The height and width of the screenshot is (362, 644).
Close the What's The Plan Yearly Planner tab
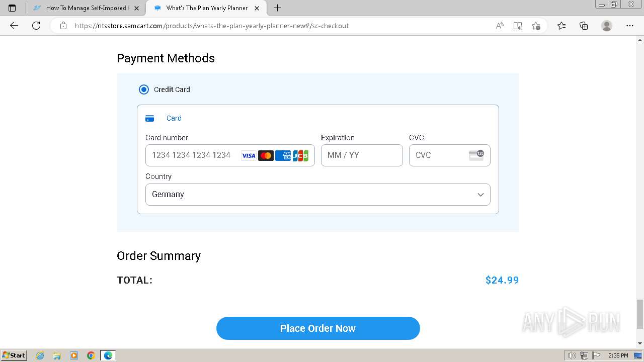257,8
